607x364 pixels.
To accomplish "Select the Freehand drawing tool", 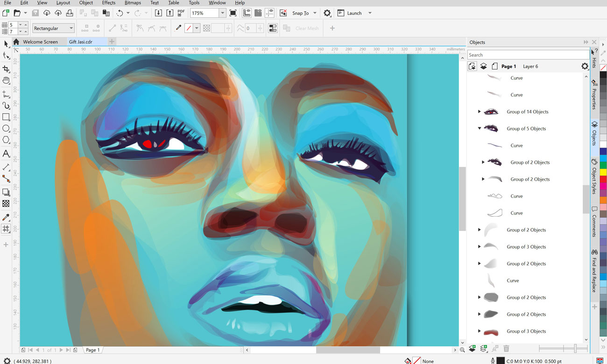I will tap(6, 94).
